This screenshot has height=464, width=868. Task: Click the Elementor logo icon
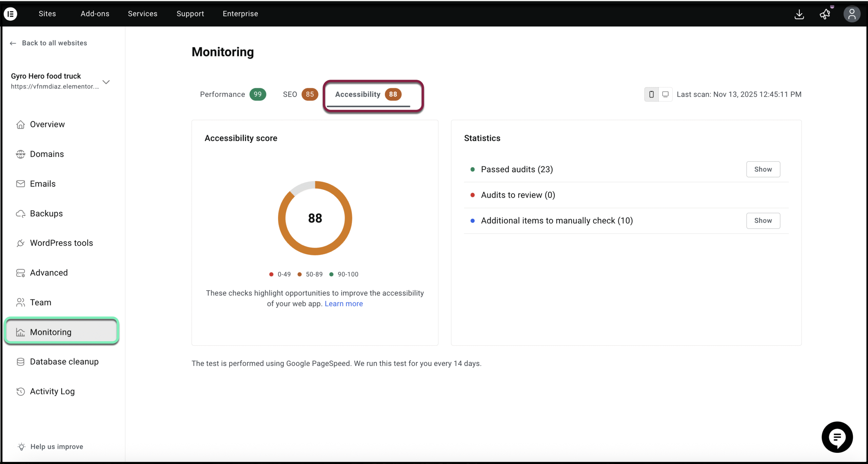pos(11,14)
